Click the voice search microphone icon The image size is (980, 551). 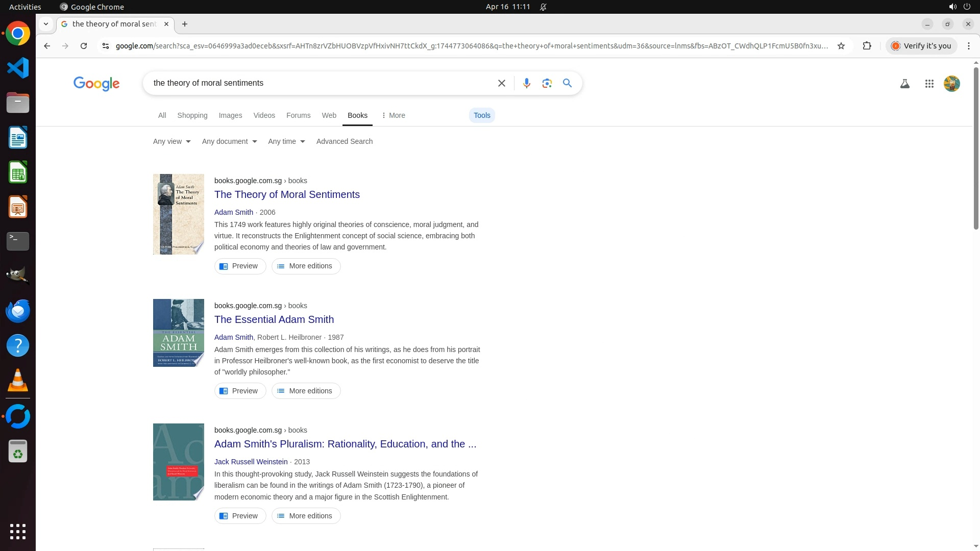tap(526, 83)
